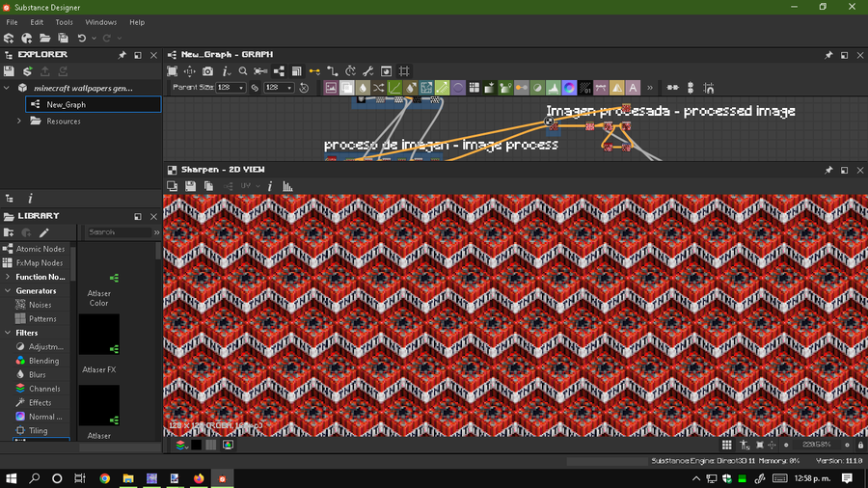
Task: Add a Blur node from toolbar
Action: (x=363, y=88)
